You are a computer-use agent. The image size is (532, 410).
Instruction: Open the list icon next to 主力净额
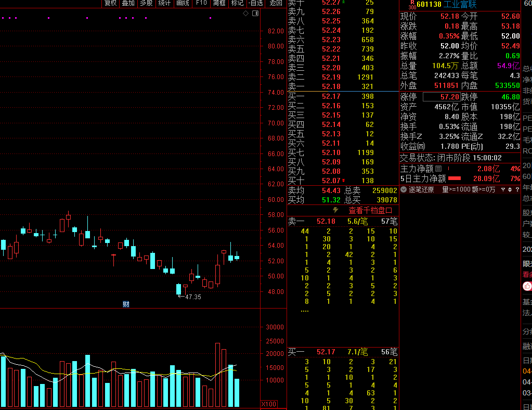[438, 169]
